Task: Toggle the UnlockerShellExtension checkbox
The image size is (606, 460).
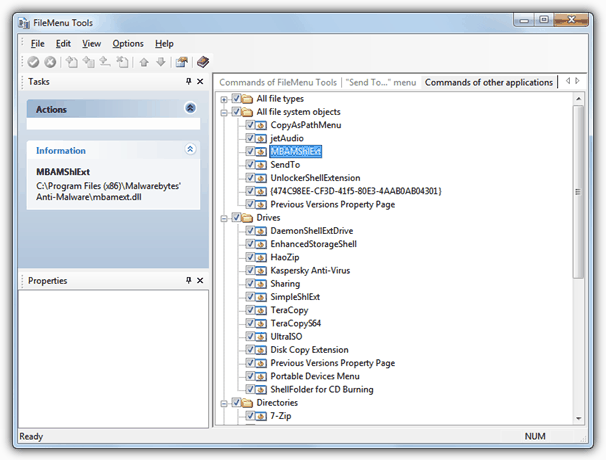Action: (x=250, y=177)
